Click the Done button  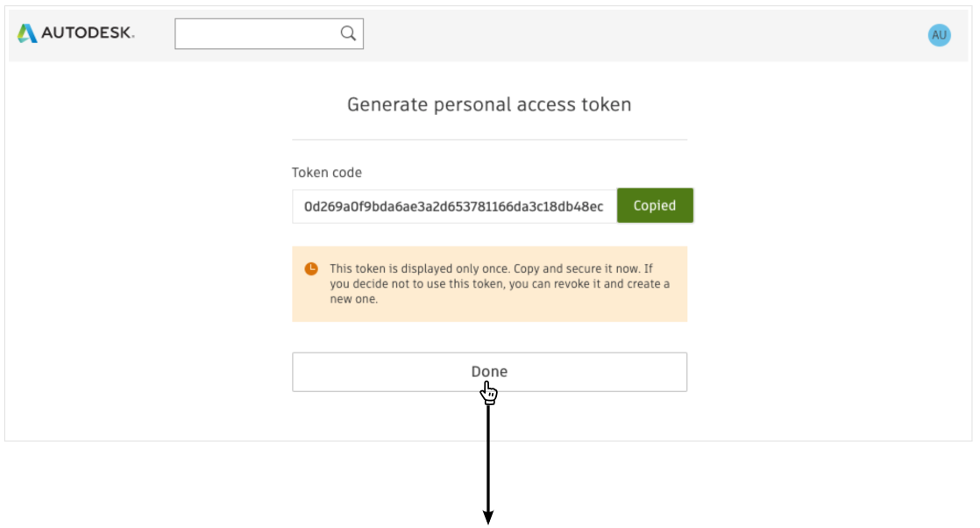(x=489, y=372)
